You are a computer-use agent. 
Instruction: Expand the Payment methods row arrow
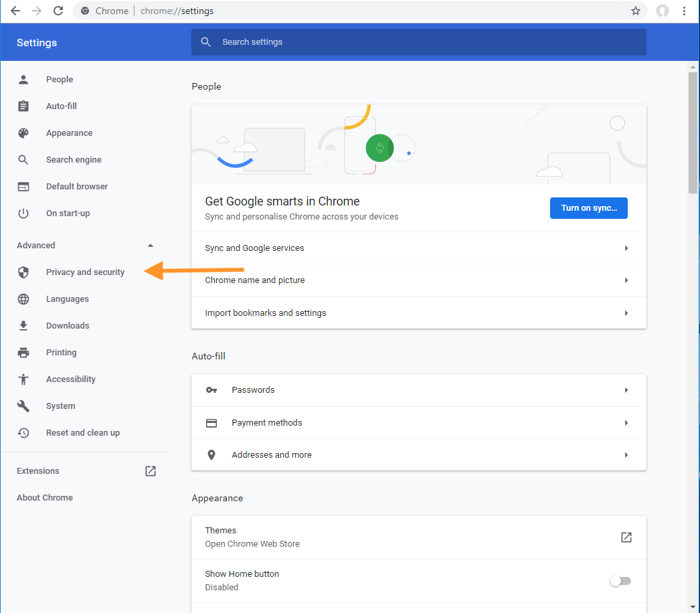[626, 423]
